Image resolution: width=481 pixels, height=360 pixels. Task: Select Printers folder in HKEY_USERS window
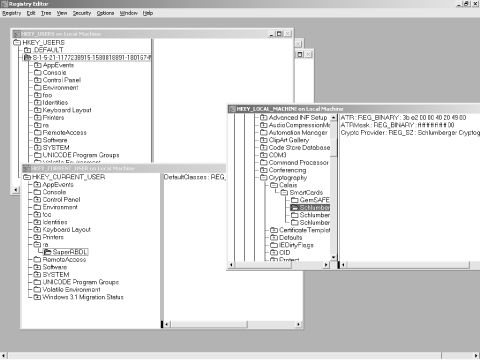click(x=53, y=117)
